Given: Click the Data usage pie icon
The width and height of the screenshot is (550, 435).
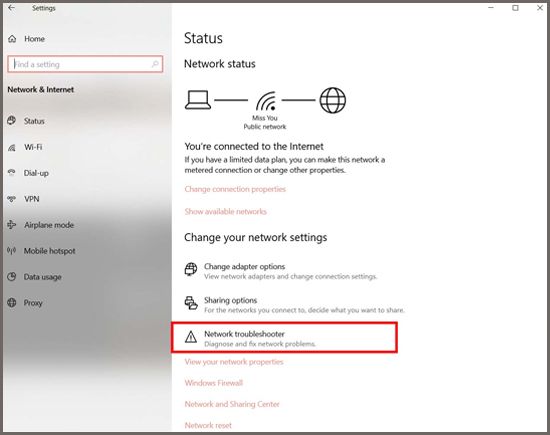Looking at the screenshot, I should (12, 276).
